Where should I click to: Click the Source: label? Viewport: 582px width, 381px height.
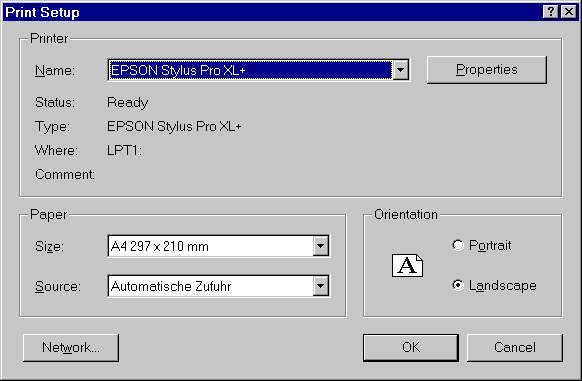pos(58,286)
